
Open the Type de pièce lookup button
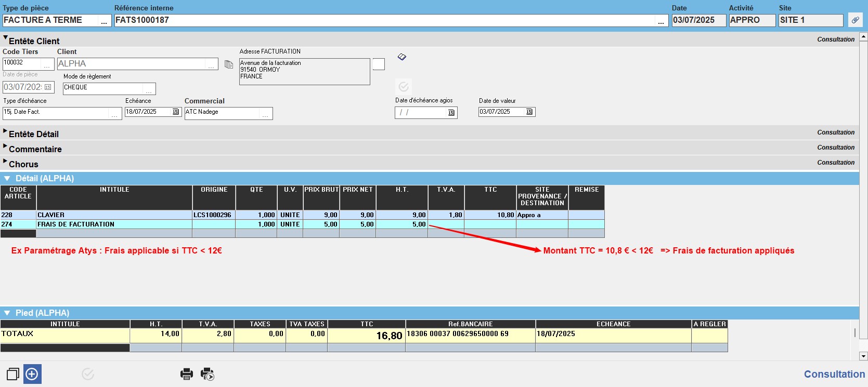104,21
